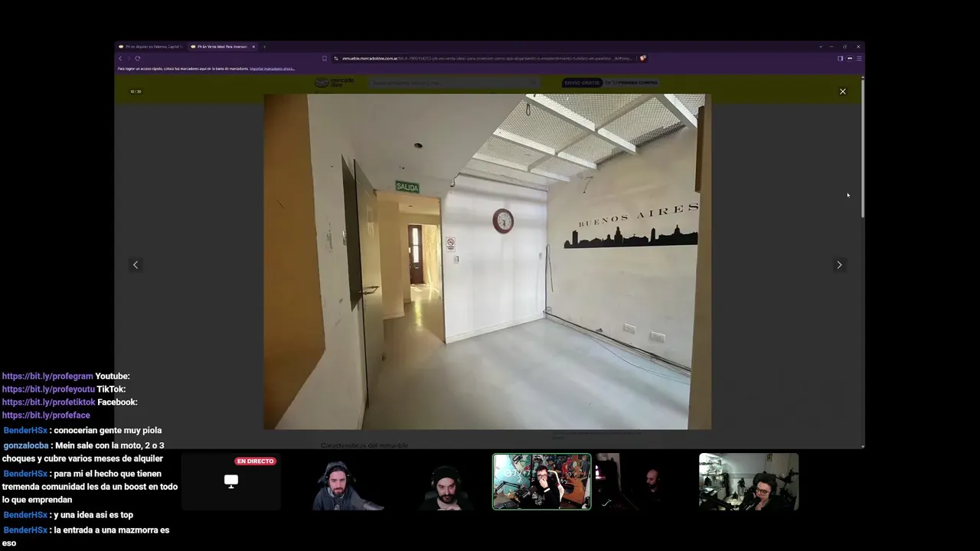980x551 pixels.
Task: Click BenderHSx name beside 'conocerian gente'
Action: tap(25, 431)
